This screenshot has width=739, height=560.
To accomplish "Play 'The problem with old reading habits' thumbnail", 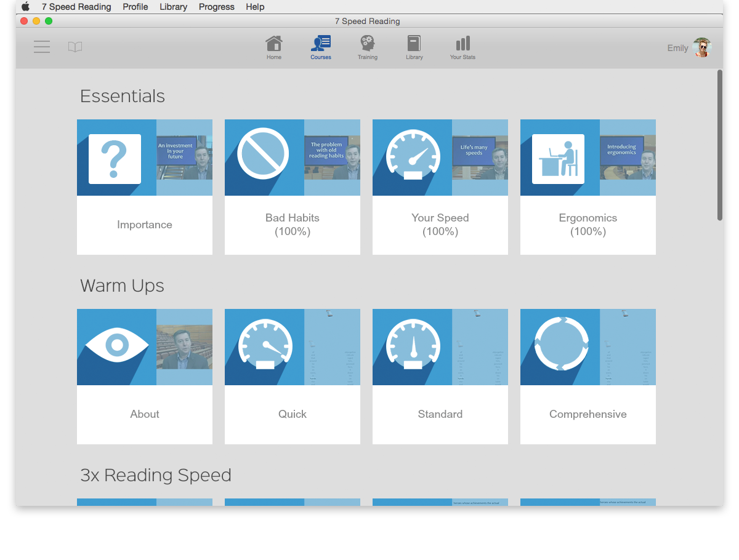I will pyautogui.click(x=332, y=158).
